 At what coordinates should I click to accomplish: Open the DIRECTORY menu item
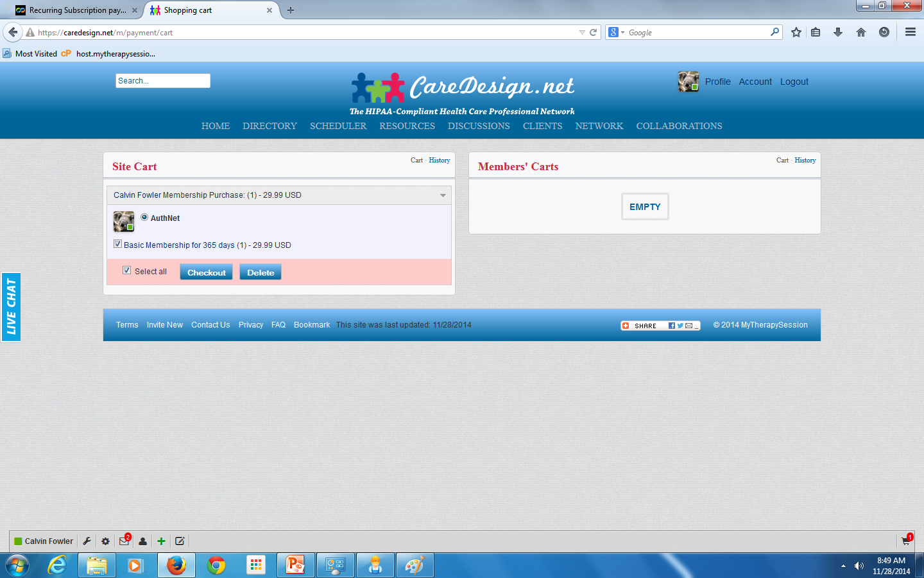tap(269, 126)
